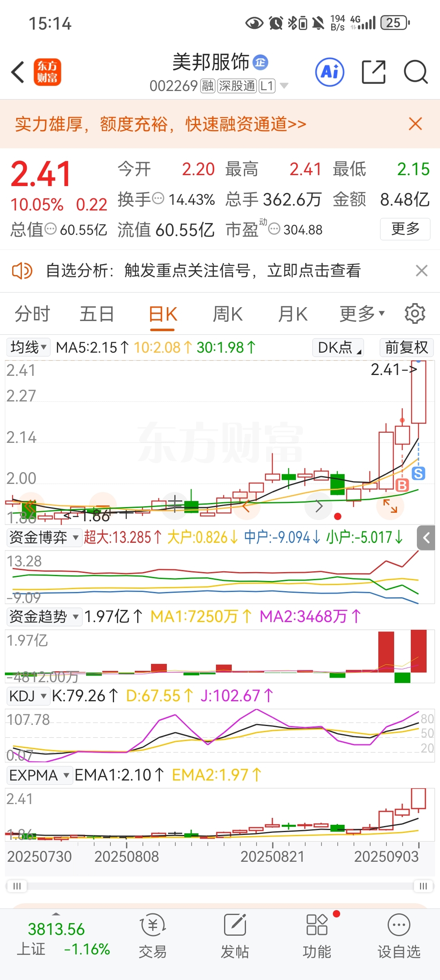
Task: Tap the blue S sell marker
Action: point(418,473)
